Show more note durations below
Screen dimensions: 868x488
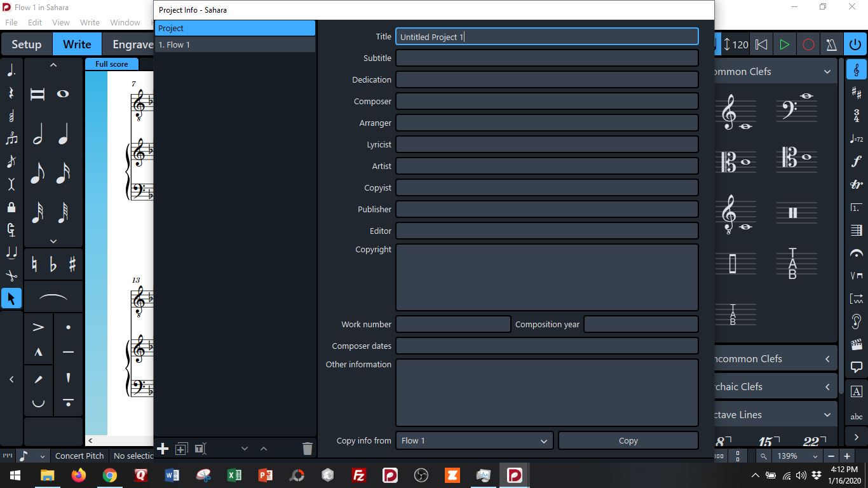(x=53, y=241)
